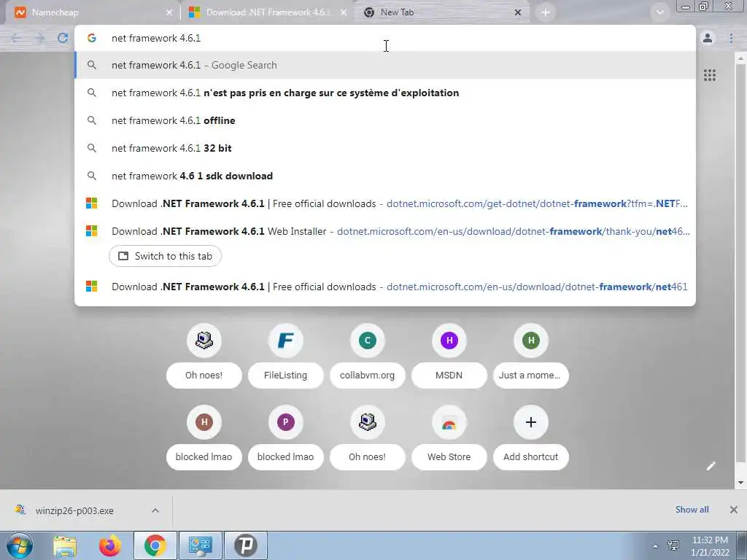Open the Just a mome... shortcut icon
This screenshot has width=747, height=560.
pyautogui.click(x=531, y=340)
